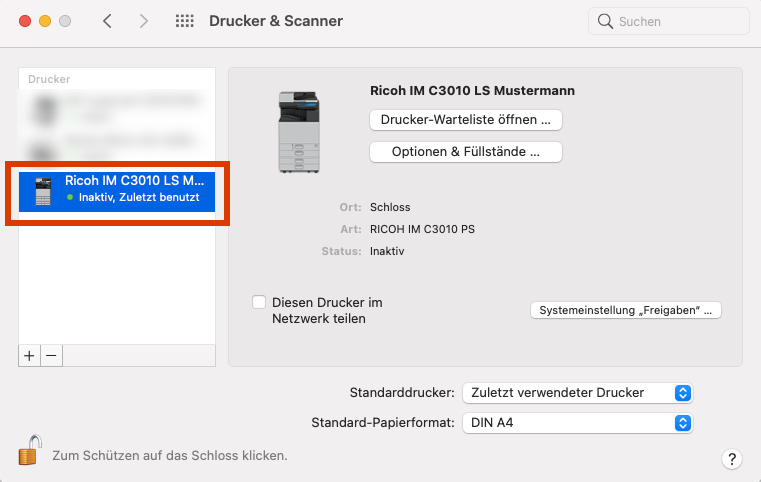Click the add printer plus button
The image size is (761, 482).
click(x=29, y=356)
